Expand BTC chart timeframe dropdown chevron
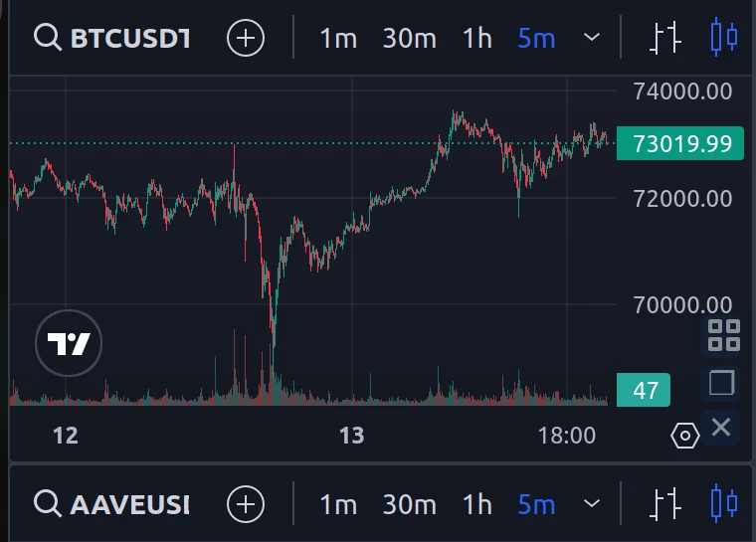 (x=592, y=37)
